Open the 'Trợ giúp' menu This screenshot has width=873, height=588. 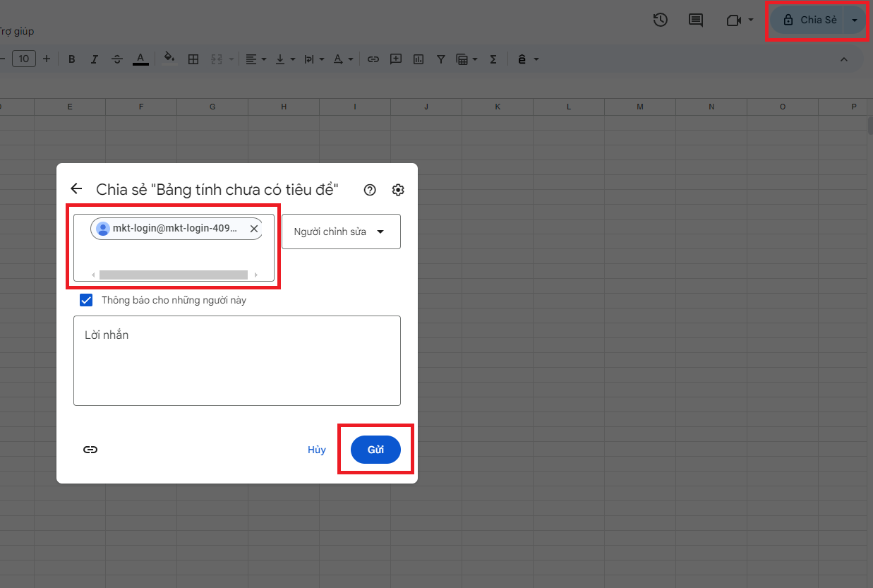pos(15,31)
